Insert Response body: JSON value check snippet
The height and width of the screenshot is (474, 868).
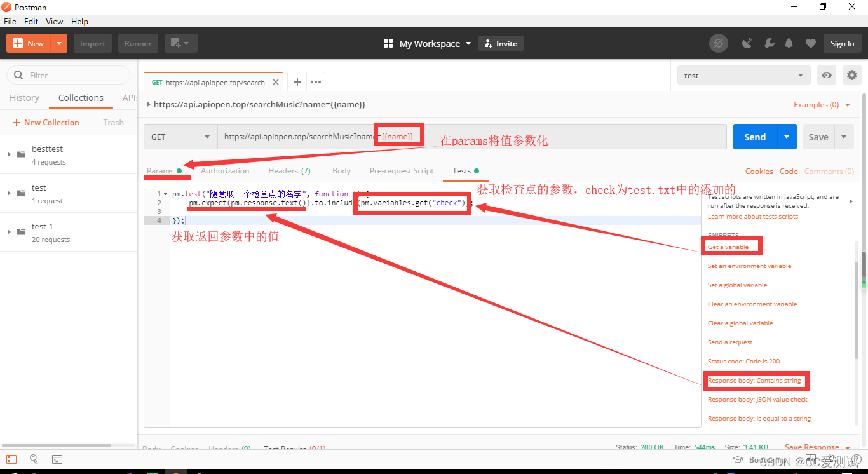tap(757, 399)
